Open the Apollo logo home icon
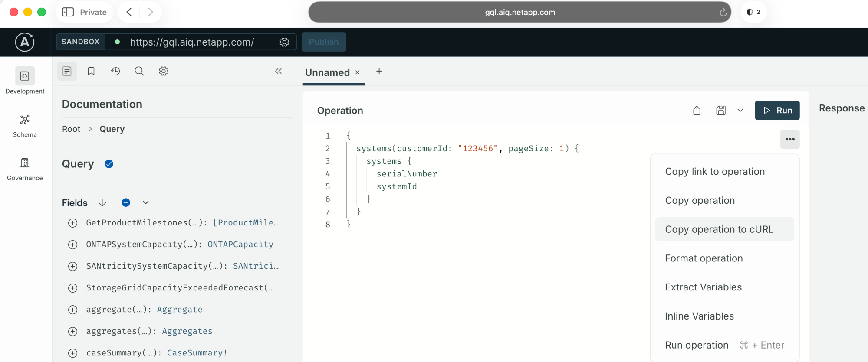Screen dimensions: 868x362 tap(25, 42)
